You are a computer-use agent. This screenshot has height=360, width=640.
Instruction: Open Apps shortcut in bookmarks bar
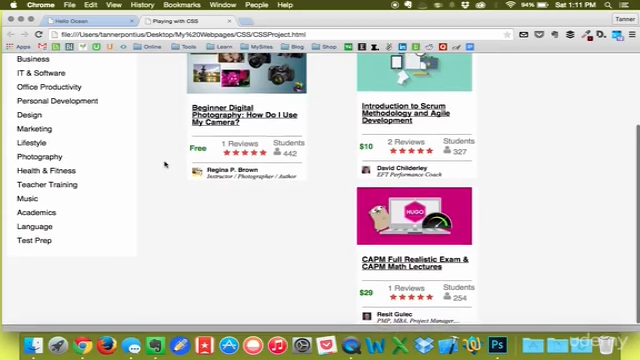click(18, 47)
